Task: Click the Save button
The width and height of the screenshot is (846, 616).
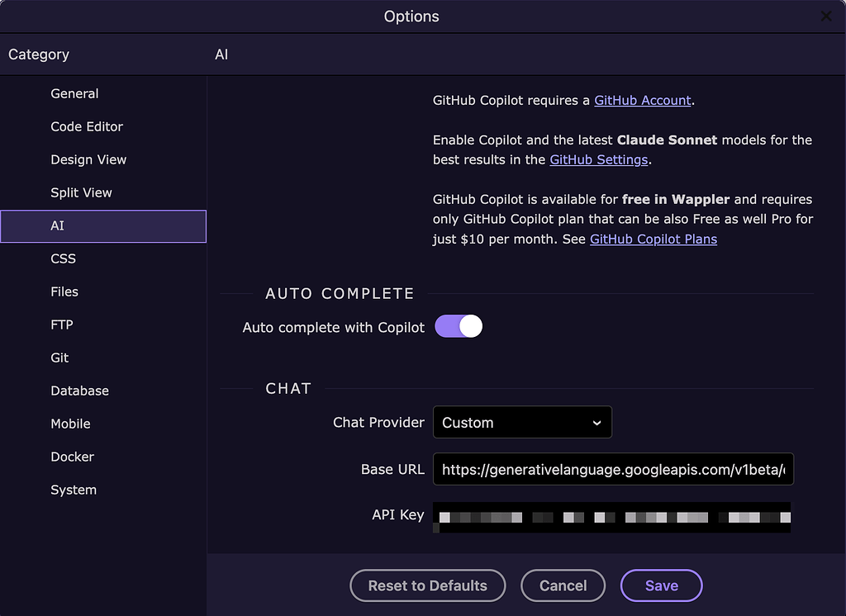Action: point(662,585)
